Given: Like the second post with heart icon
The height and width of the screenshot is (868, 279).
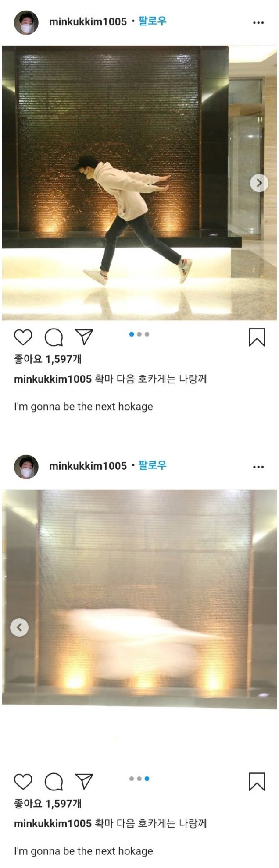Looking at the screenshot, I should 23,782.
